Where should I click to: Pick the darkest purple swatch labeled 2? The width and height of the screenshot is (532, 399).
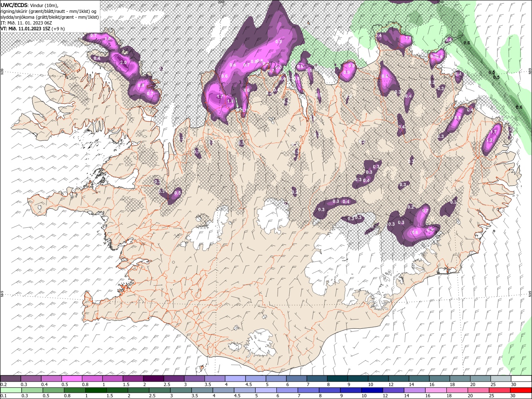153,379
